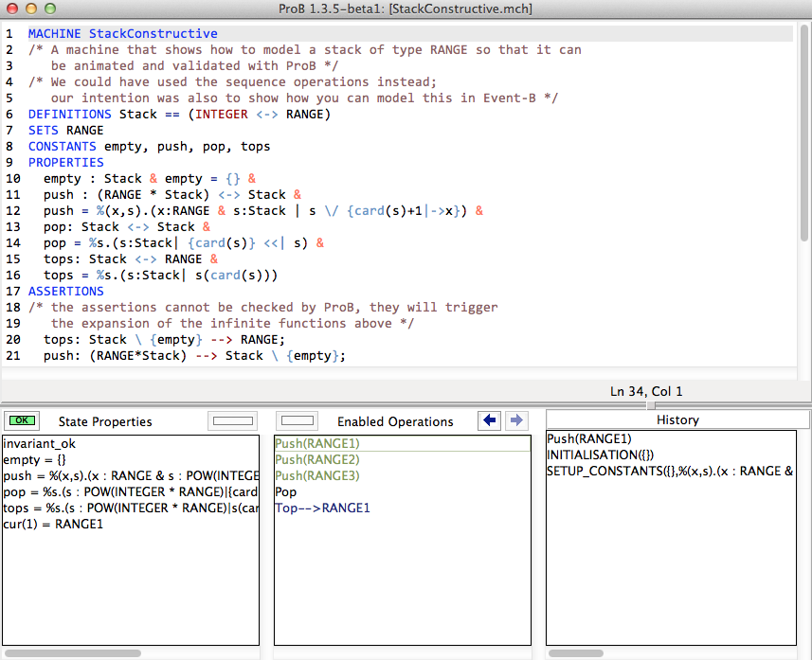Select INITIALISATION({}) in the History list

click(598, 455)
